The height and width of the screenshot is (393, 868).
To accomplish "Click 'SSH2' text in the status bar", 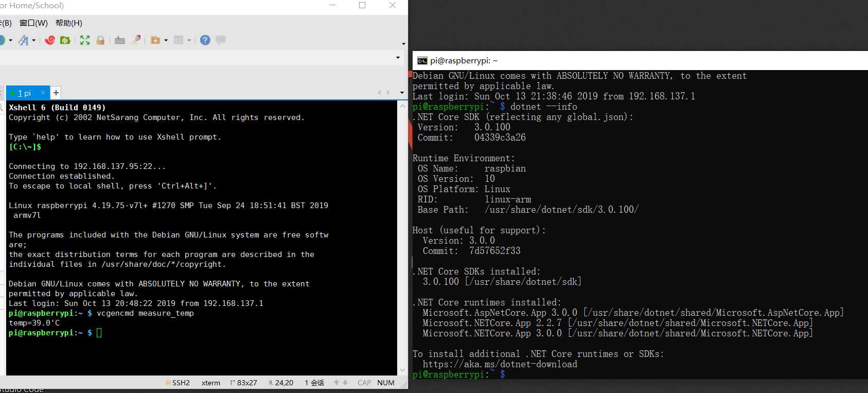I will point(181,383).
